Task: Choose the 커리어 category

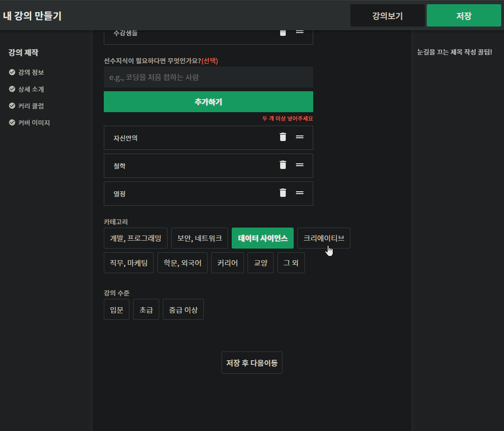Action: click(228, 263)
